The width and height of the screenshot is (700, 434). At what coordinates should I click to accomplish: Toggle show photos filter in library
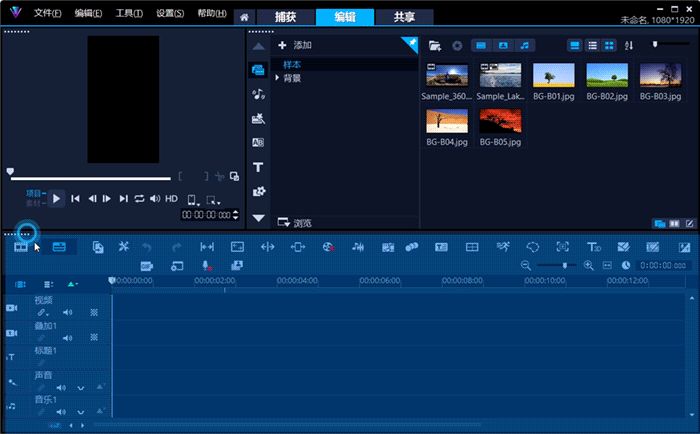click(x=503, y=46)
